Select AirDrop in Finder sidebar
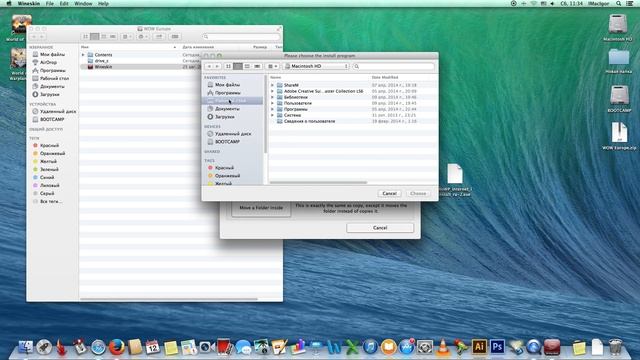The width and height of the screenshot is (640, 360). tap(48, 62)
